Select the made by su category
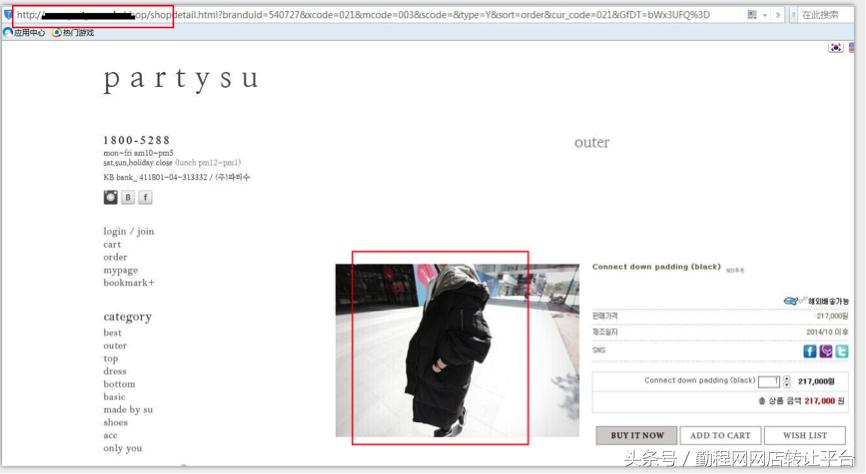 128,409
